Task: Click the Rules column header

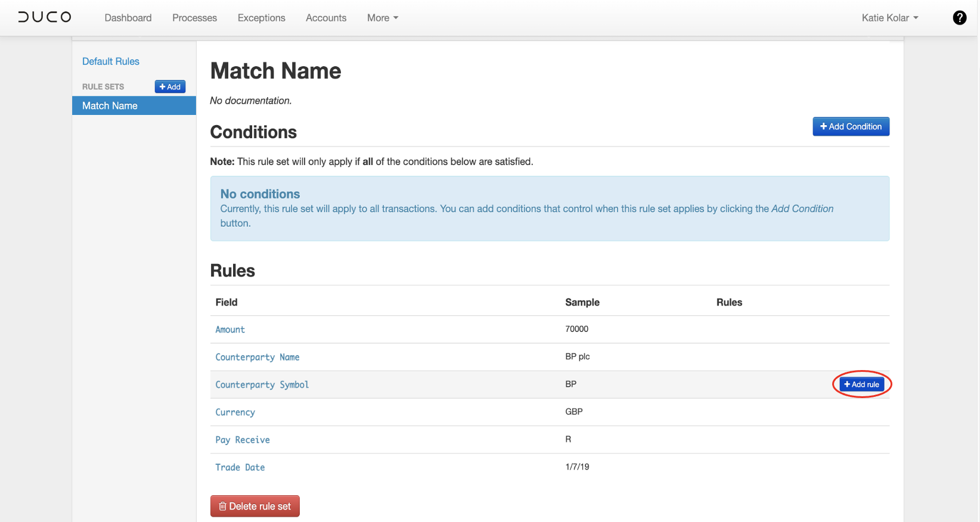Action: [x=729, y=302]
